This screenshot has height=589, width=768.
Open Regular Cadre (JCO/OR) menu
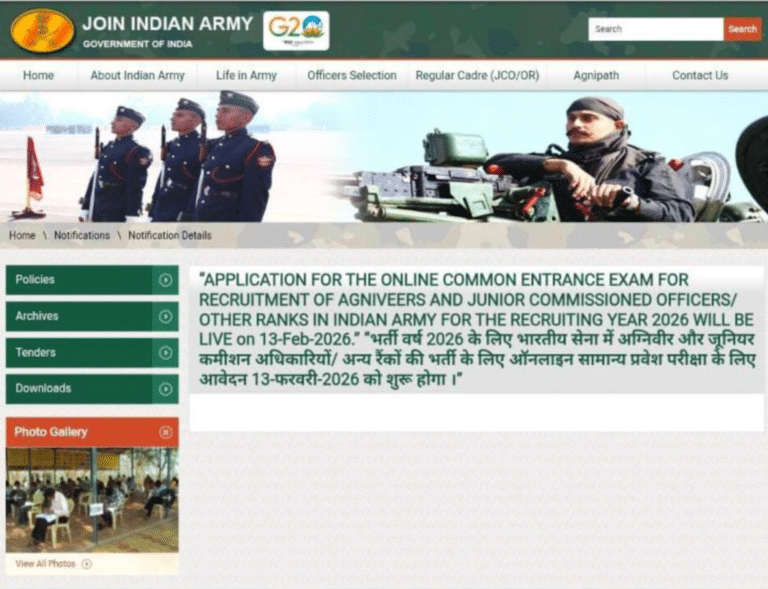[x=477, y=75]
